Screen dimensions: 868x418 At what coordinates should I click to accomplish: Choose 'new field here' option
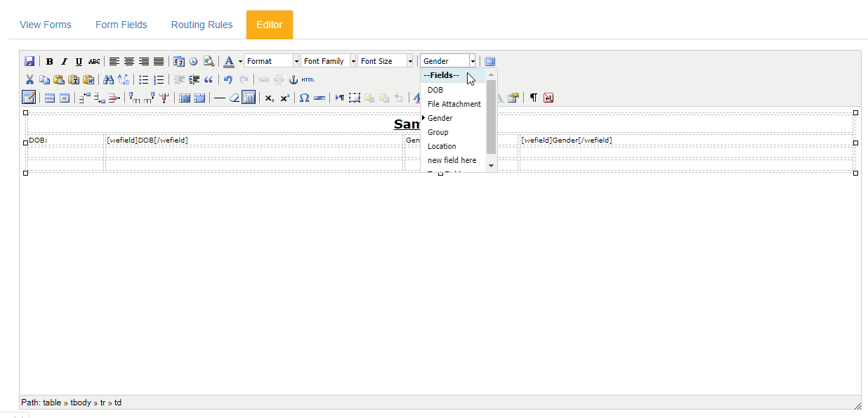coord(453,160)
